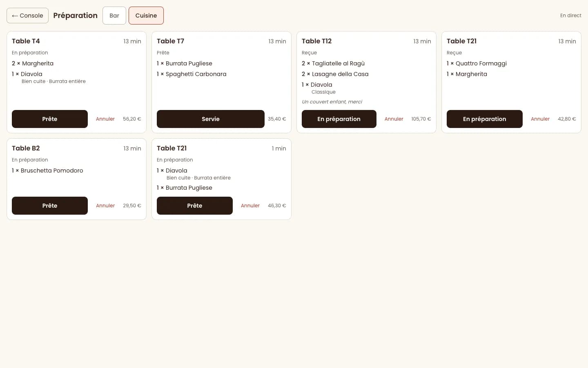
Task: Open the Table T7 card title
Action: [170, 41]
